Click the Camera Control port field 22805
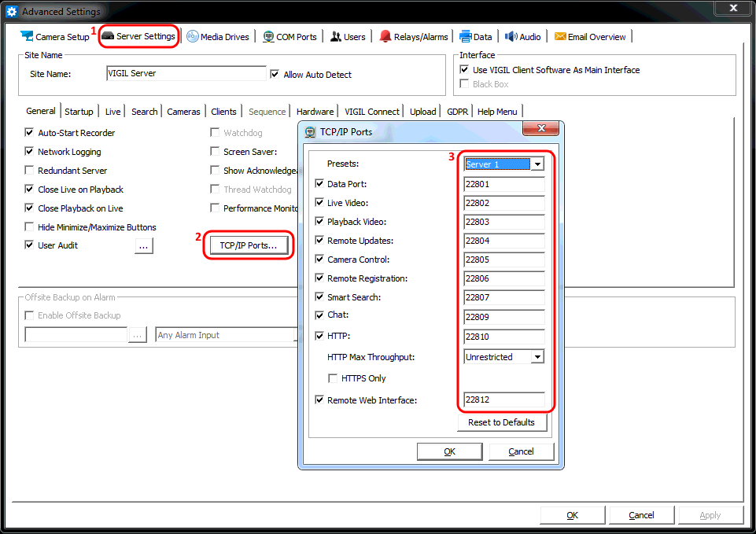The image size is (756, 534). click(503, 260)
